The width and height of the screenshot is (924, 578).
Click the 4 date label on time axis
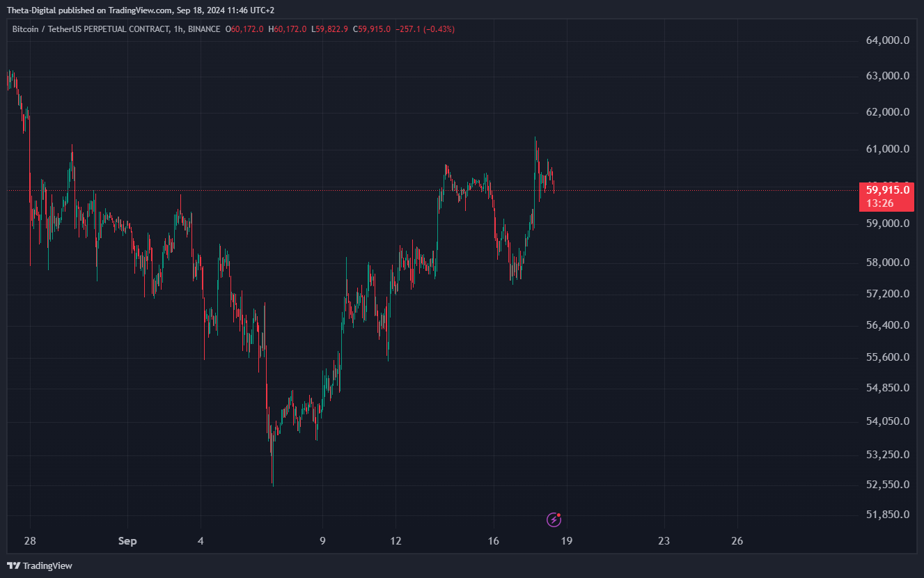coord(201,541)
